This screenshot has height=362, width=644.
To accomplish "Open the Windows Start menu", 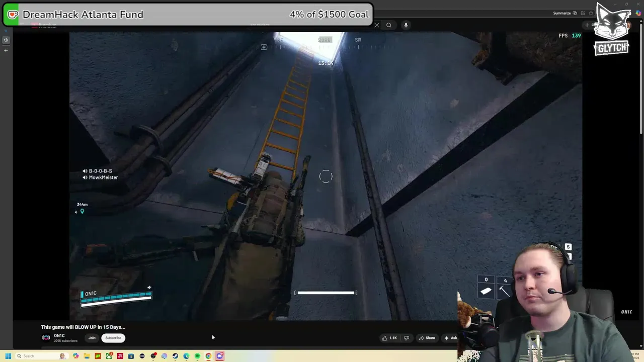I will pos(8,356).
